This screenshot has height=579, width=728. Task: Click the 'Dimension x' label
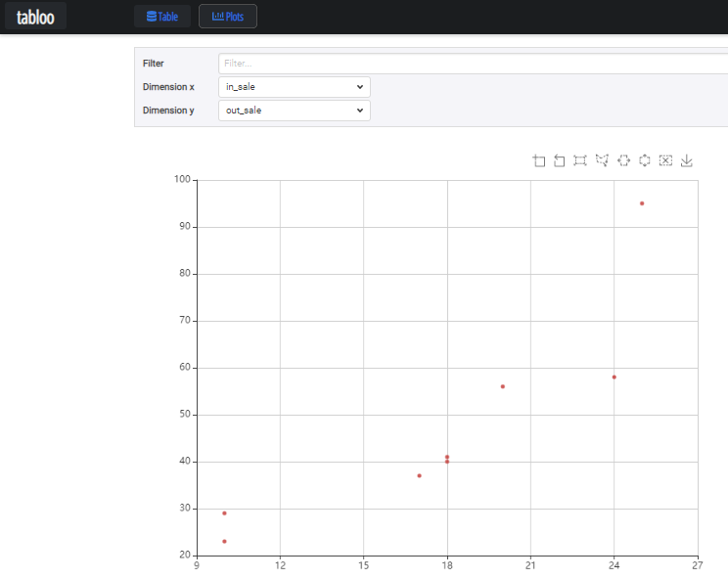click(168, 87)
